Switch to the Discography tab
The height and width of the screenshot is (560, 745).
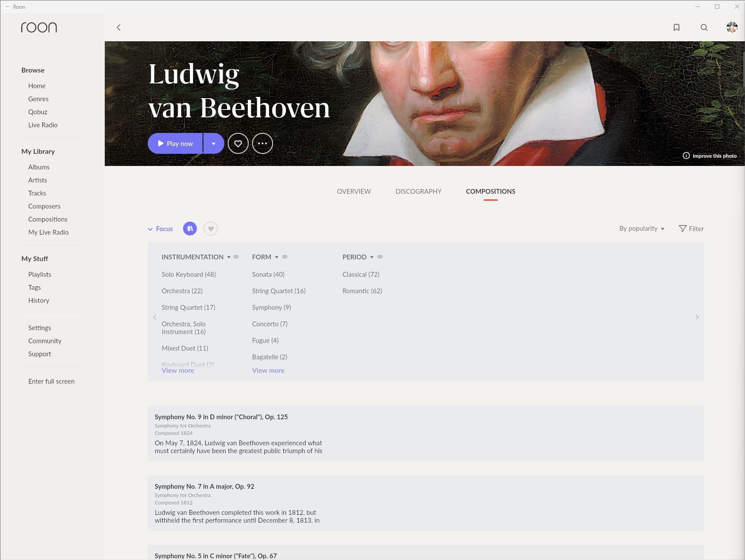coord(418,191)
